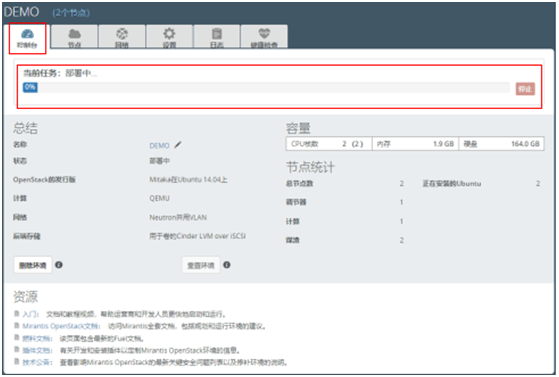Click the memory 1.9 GB capacity cell

point(415,144)
